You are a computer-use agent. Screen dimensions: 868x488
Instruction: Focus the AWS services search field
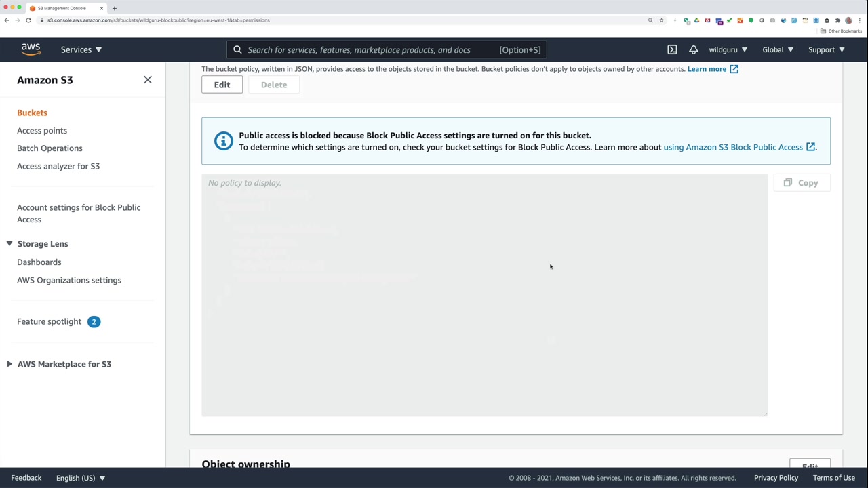coord(387,49)
